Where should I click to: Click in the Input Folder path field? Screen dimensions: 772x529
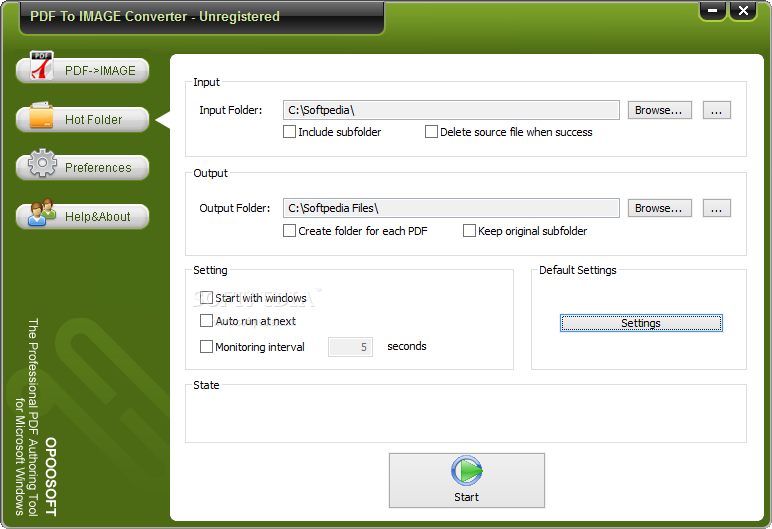point(451,110)
